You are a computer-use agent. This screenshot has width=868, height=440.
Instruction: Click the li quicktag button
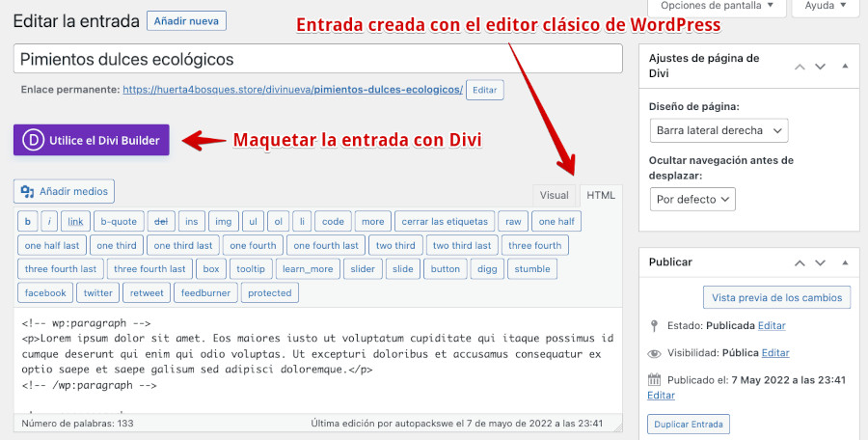pos(302,222)
